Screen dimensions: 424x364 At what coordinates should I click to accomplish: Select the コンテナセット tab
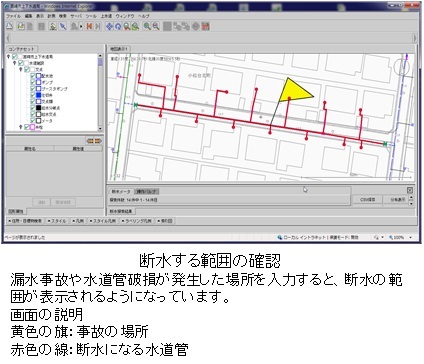coord(21,49)
